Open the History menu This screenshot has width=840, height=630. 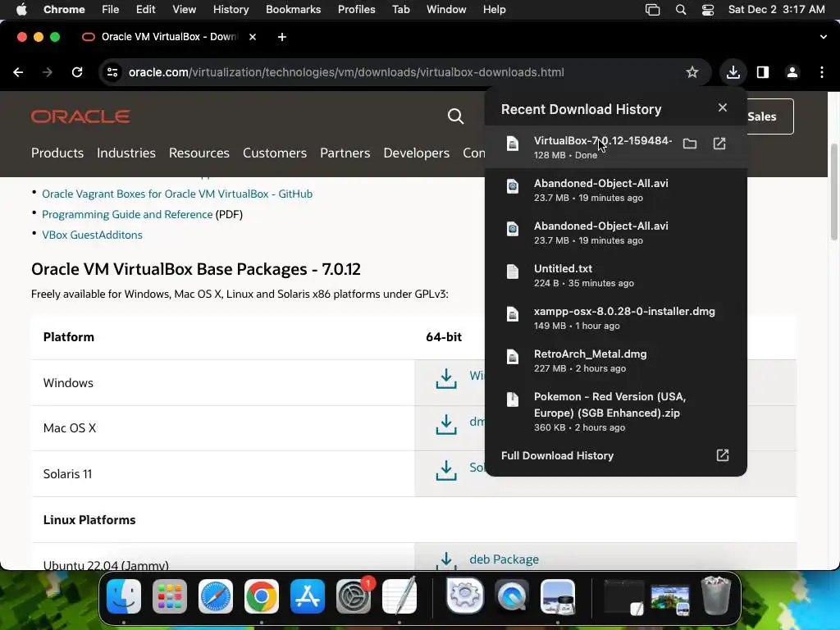(x=231, y=10)
